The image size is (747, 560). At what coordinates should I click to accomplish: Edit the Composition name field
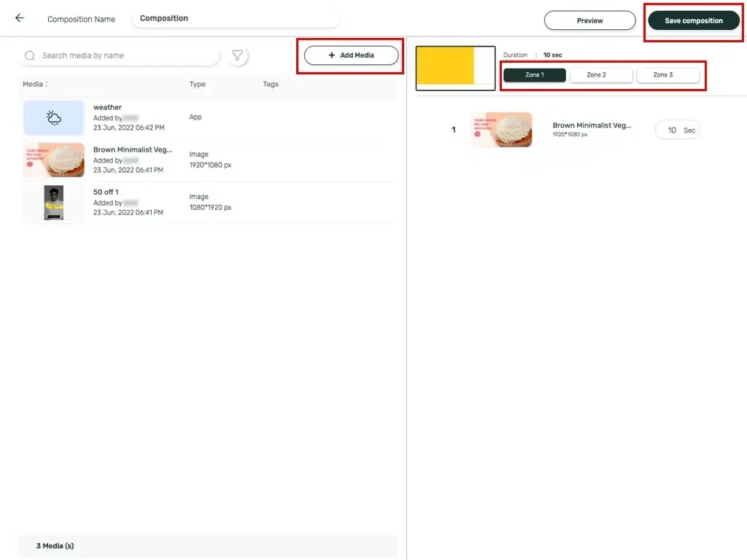click(235, 17)
